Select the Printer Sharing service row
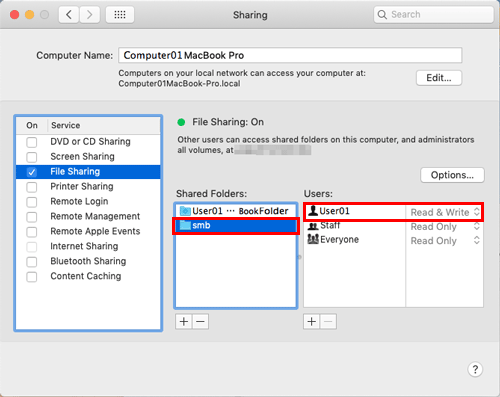 pyautogui.click(x=88, y=187)
